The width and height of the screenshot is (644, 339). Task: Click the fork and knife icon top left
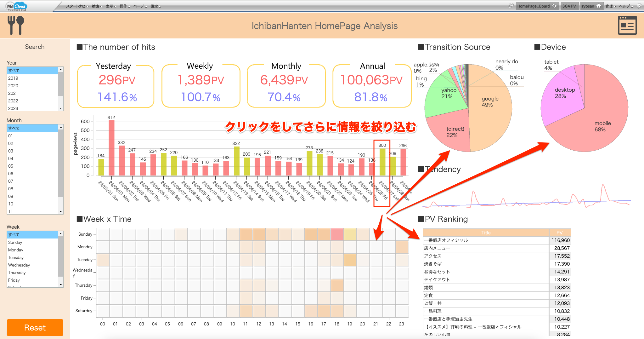[16, 25]
